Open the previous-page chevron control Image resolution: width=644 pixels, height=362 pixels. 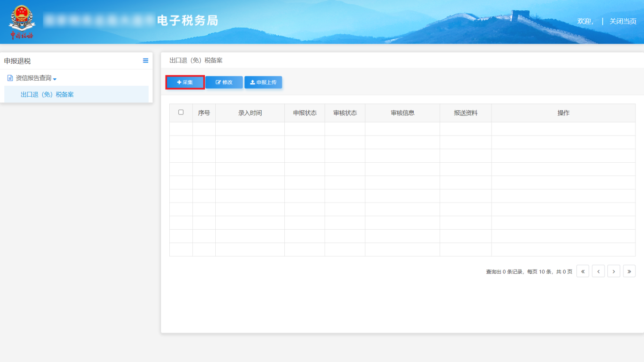click(x=598, y=271)
